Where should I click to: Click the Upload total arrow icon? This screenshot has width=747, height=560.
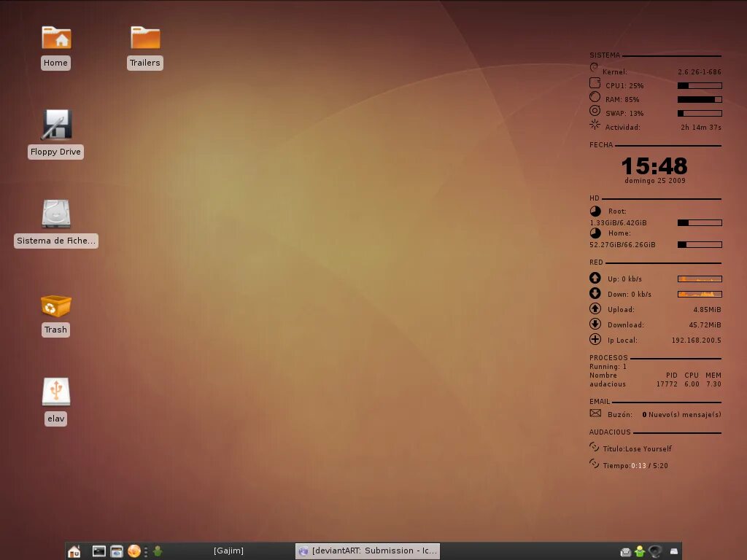click(x=595, y=308)
